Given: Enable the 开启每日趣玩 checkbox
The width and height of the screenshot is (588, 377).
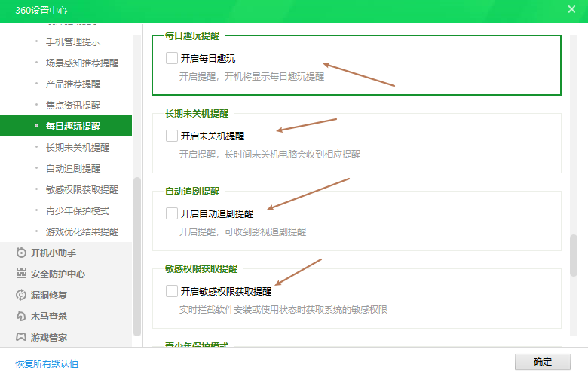Looking at the screenshot, I should coord(172,58).
